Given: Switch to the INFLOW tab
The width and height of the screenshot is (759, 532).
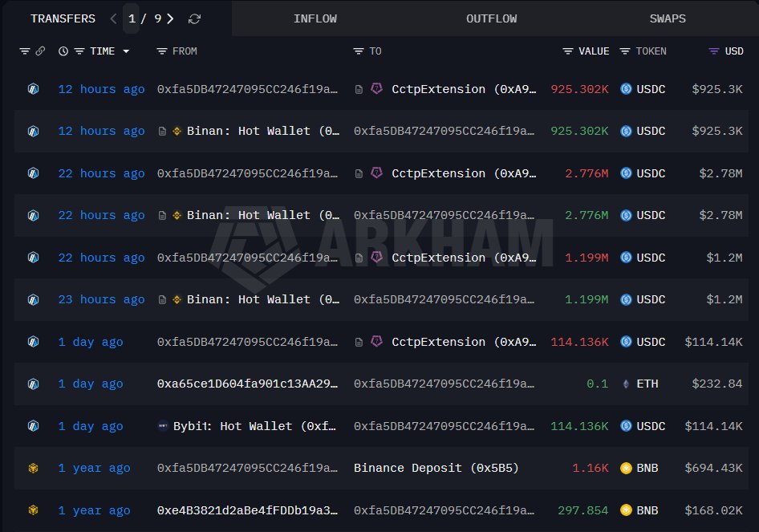Looking at the screenshot, I should pyautogui.click(x=315, y=18).
